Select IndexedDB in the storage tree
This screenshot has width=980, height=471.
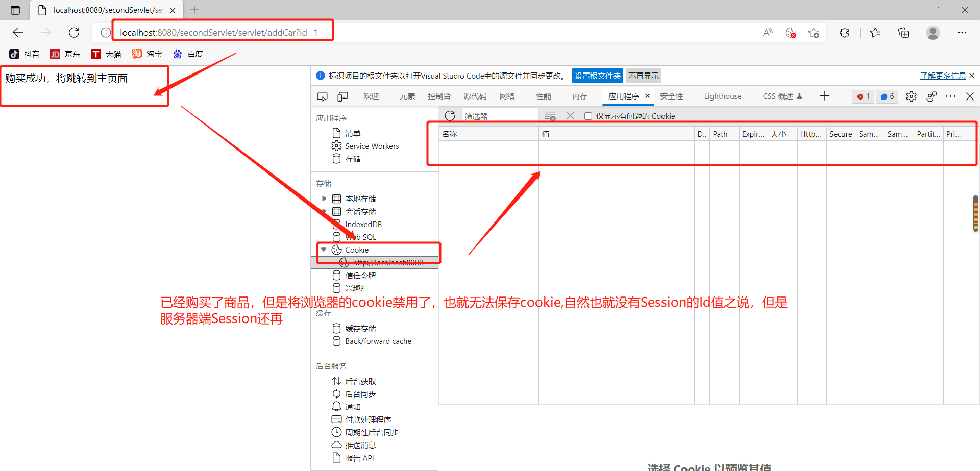(363, 224)
